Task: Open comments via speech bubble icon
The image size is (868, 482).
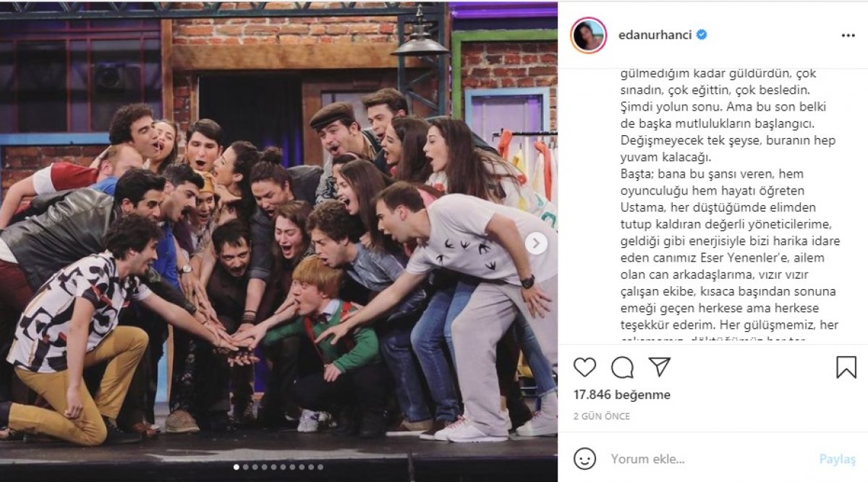Action: [622, 367]
